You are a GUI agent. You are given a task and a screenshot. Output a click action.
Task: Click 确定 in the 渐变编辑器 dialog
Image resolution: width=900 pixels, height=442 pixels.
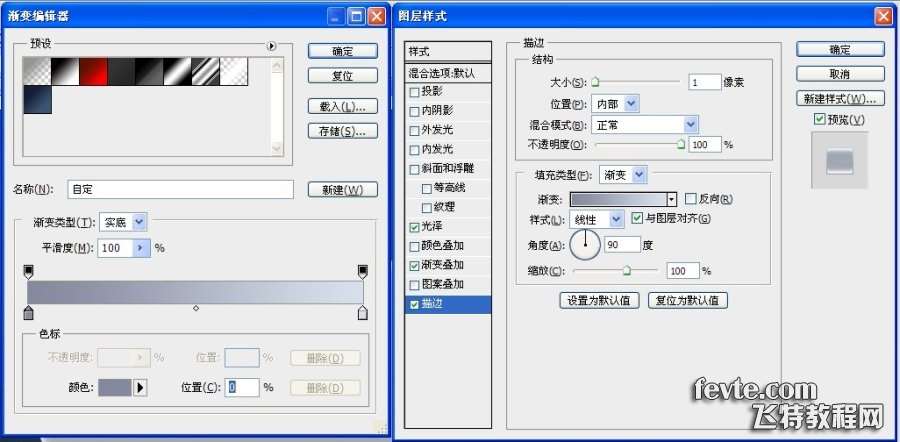click(343, 51)
